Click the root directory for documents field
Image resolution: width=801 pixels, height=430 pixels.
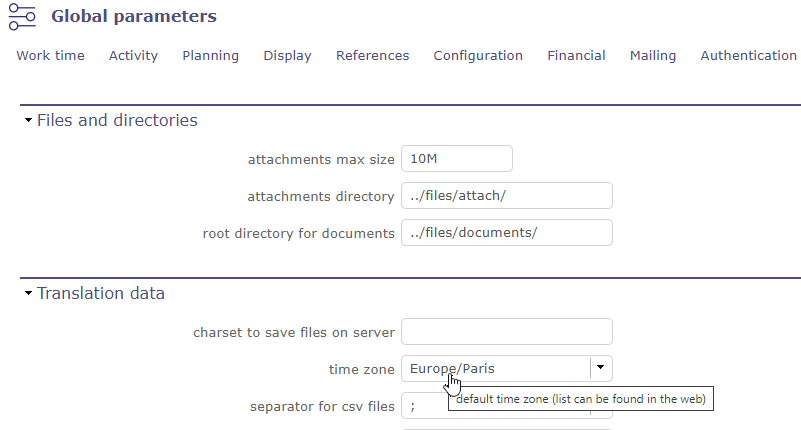(506, 233)
